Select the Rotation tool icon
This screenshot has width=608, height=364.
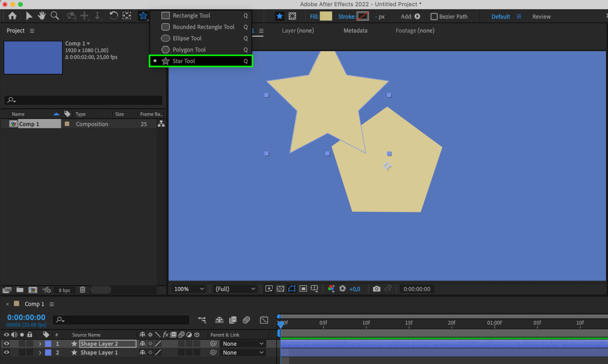coord(113,16)
